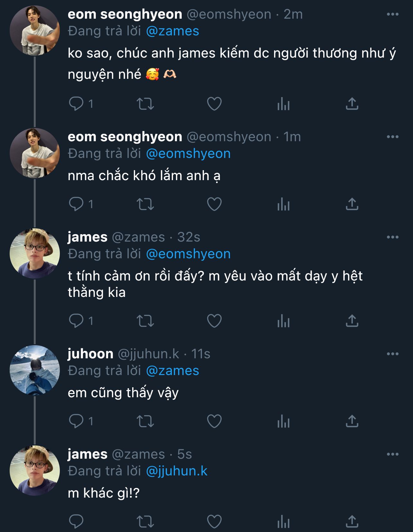Share the 't tính cảm ơn rồi đấy' tweet
Screen dimensions: 413x532
pos(352,321)
